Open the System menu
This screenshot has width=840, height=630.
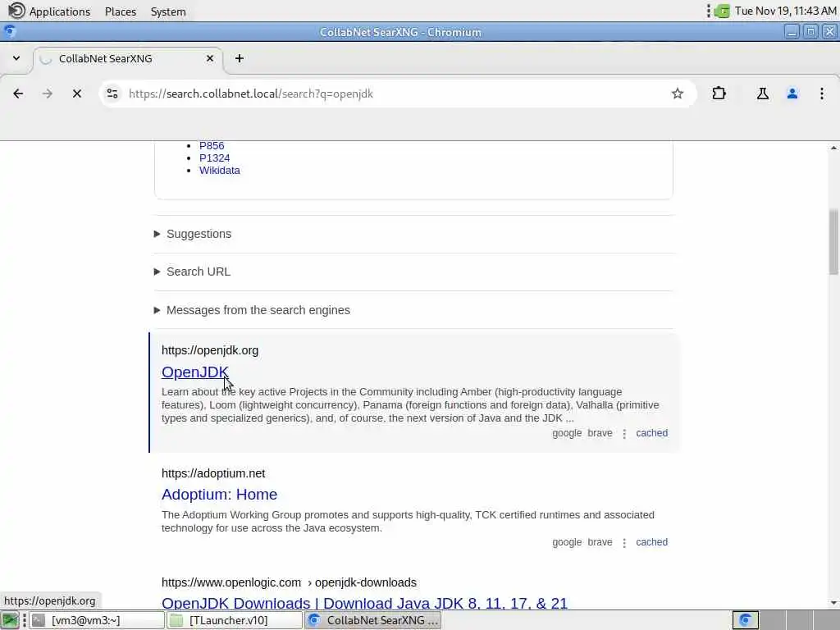168,11
